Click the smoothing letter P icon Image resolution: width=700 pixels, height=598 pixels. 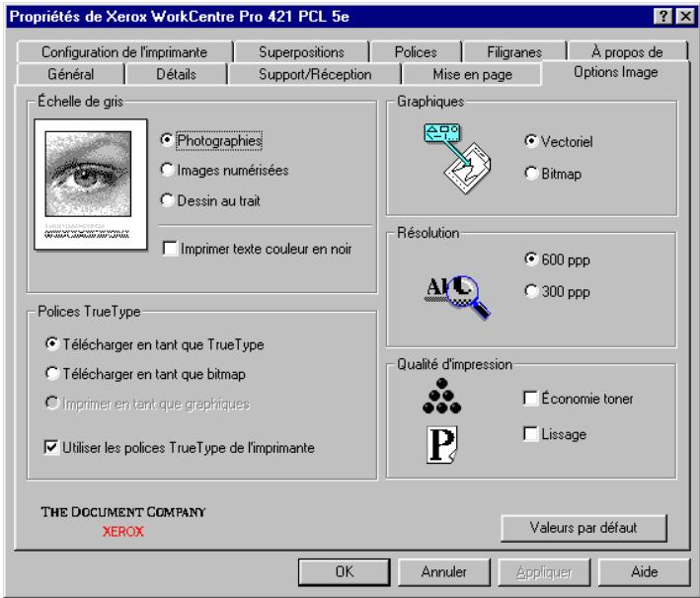point(441,444)
